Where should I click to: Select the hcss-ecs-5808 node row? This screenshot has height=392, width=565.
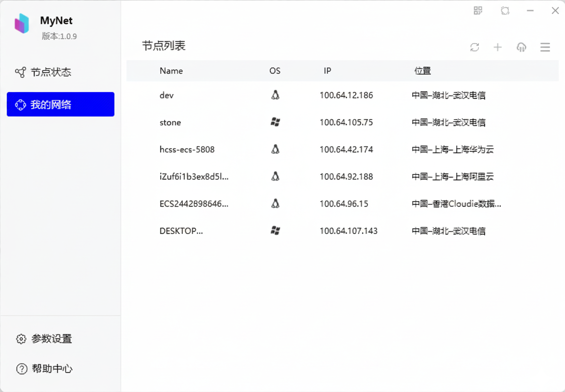coord(187,150)
